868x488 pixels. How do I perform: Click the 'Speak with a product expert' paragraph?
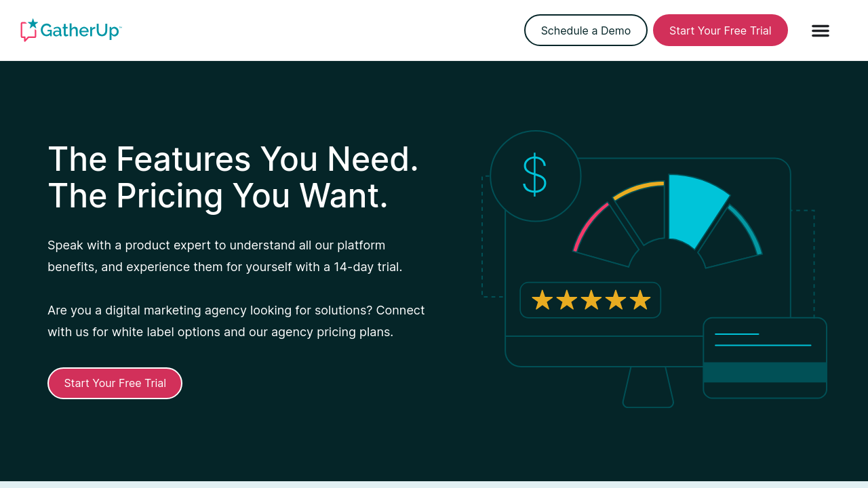224,256
